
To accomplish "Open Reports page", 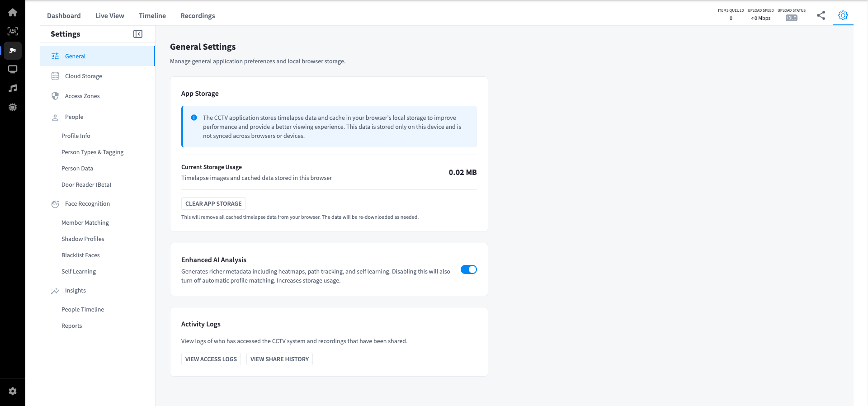I will 72,326.
